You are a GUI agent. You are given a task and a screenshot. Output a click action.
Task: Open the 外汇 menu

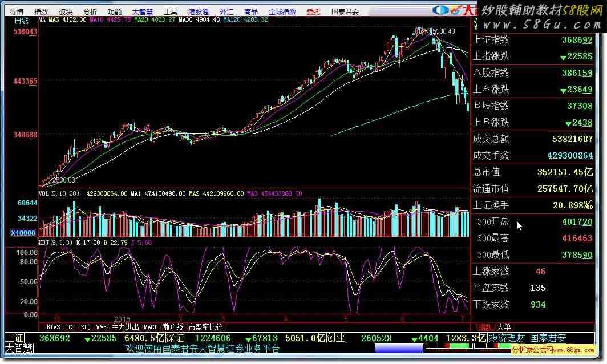click(226, 11)
